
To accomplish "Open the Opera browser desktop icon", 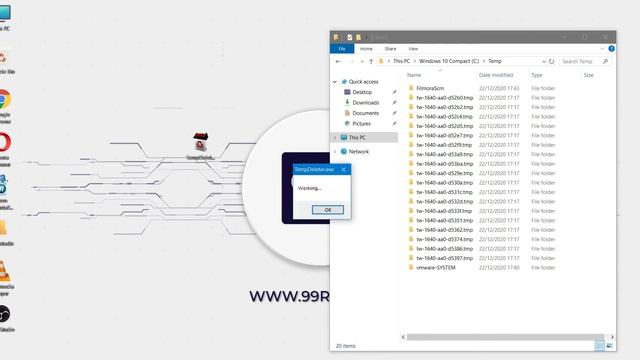I will (x=4, y=142).
